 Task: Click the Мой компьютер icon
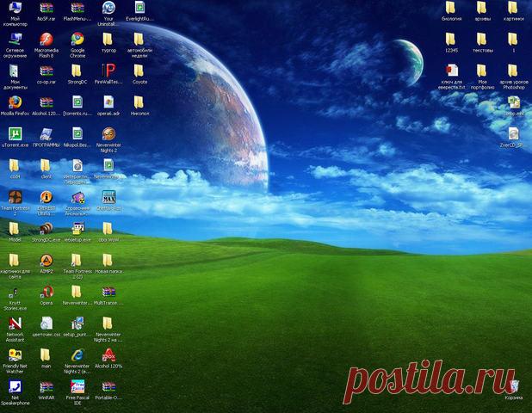pyautogui.click(x=15, y=9)
